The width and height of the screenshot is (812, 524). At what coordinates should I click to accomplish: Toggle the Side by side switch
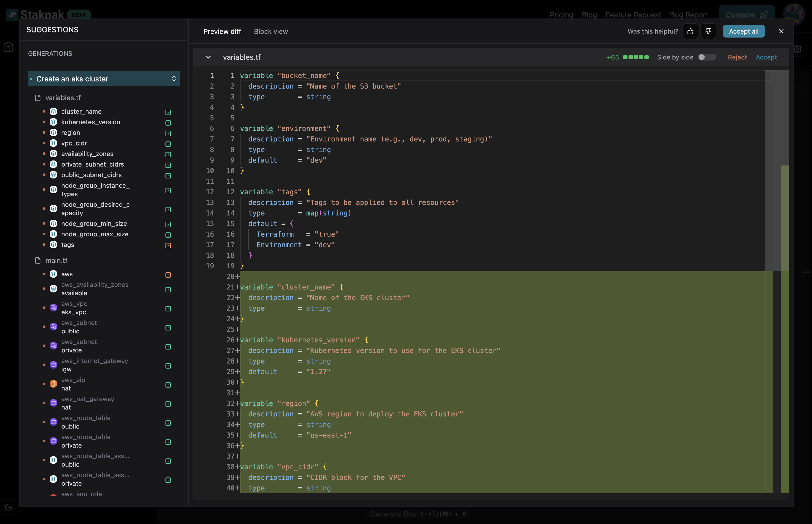click(x=707, y=57)
